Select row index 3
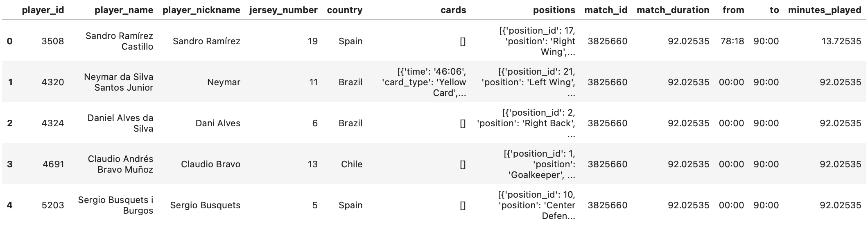This screenshot has width=868, height=228. (10, 164)
